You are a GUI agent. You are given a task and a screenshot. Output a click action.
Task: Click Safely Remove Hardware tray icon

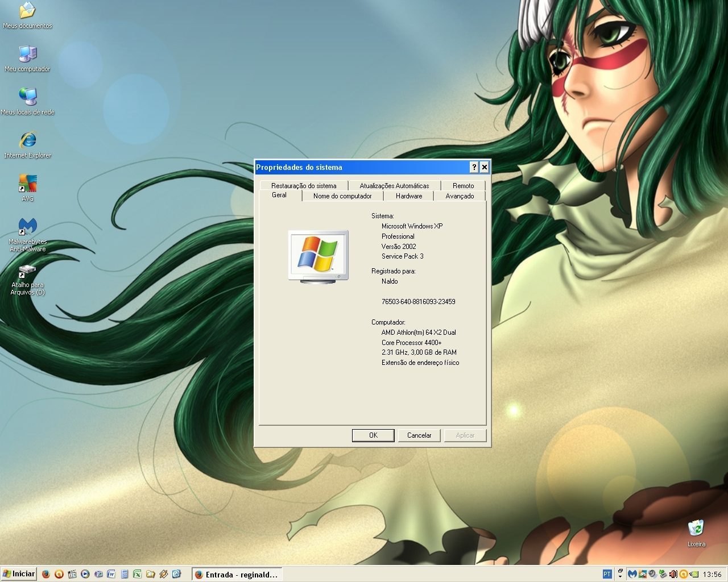click(663, 574)
